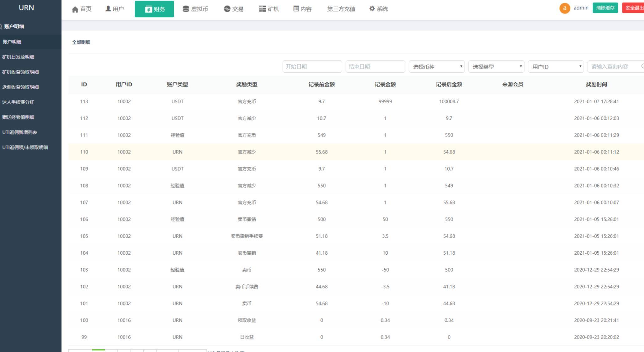The width and height of the screenshot is (644, 352).
Task: Click the timestamp 2021-01-07 17:28:41
Action: [x=596, y=101]
